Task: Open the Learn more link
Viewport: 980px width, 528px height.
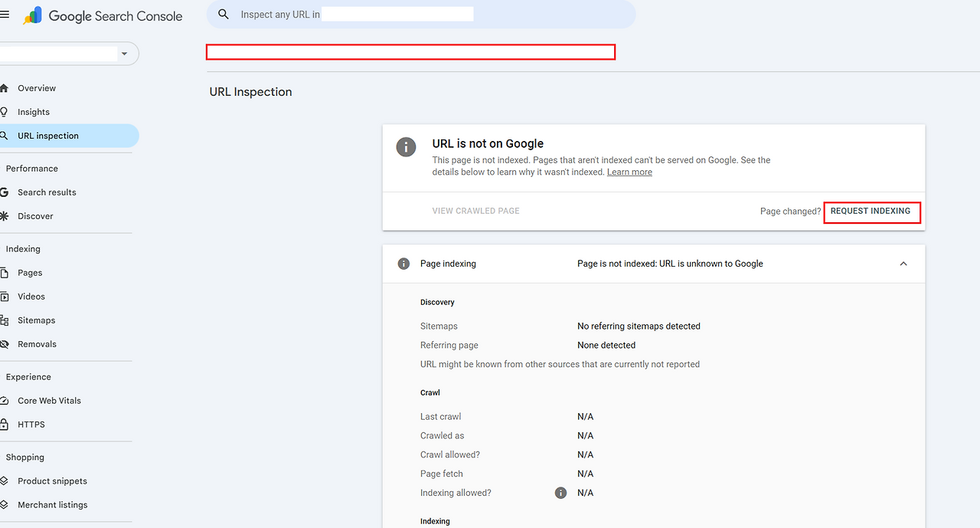Action: coord(629,172)
